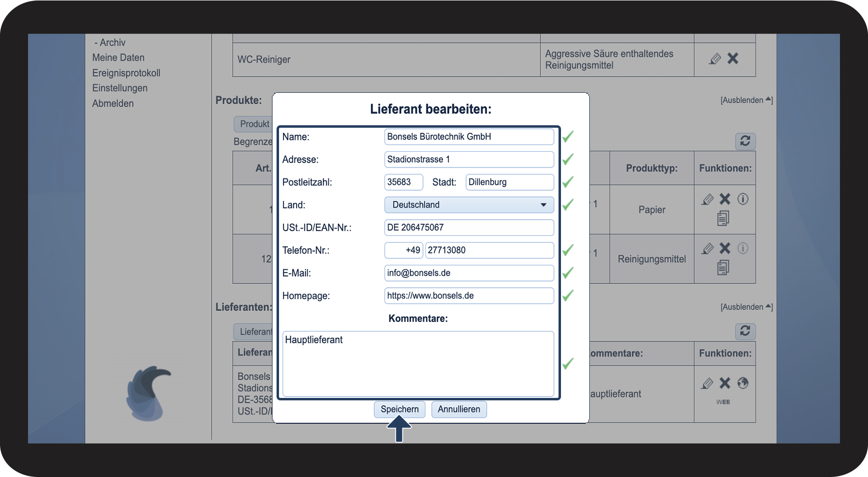Open Einstellungen in the sidebar

pyautogui.click(x=120, y=88)
